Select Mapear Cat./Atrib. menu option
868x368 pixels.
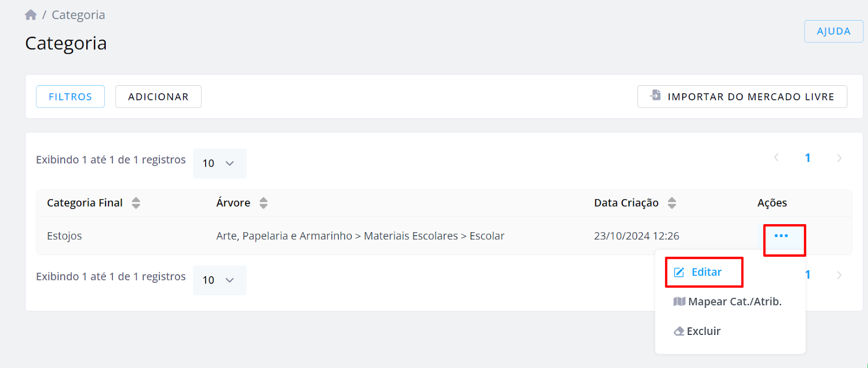click(x=727, y=302)
